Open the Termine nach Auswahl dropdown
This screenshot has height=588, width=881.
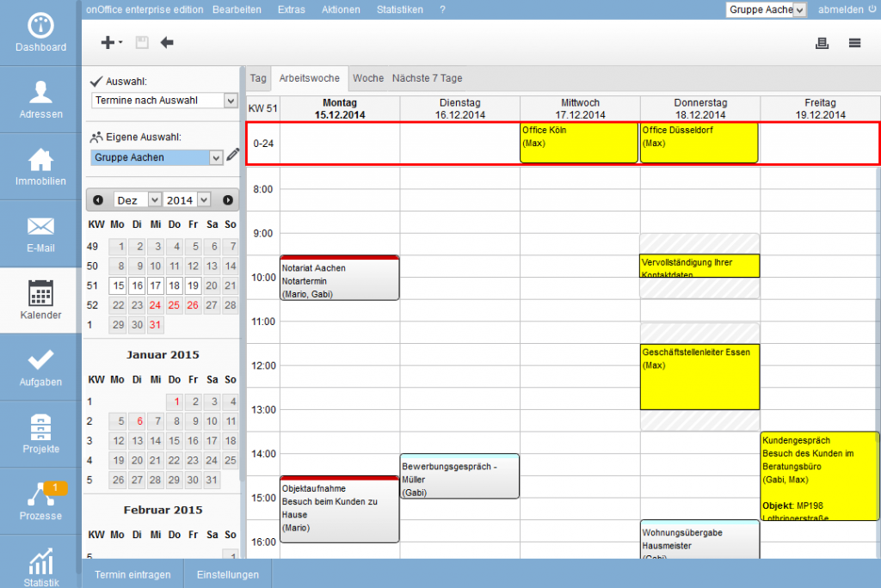point(164,101)
